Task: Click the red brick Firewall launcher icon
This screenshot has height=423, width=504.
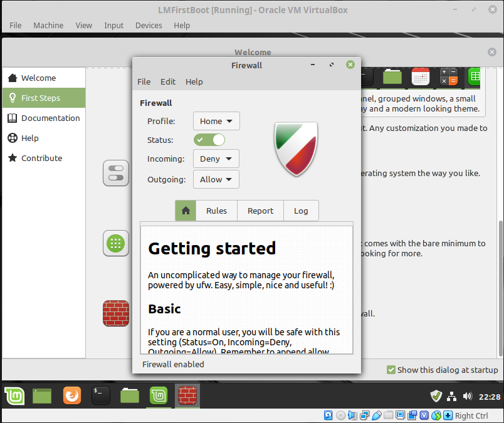Action: (x=116, y=313)
